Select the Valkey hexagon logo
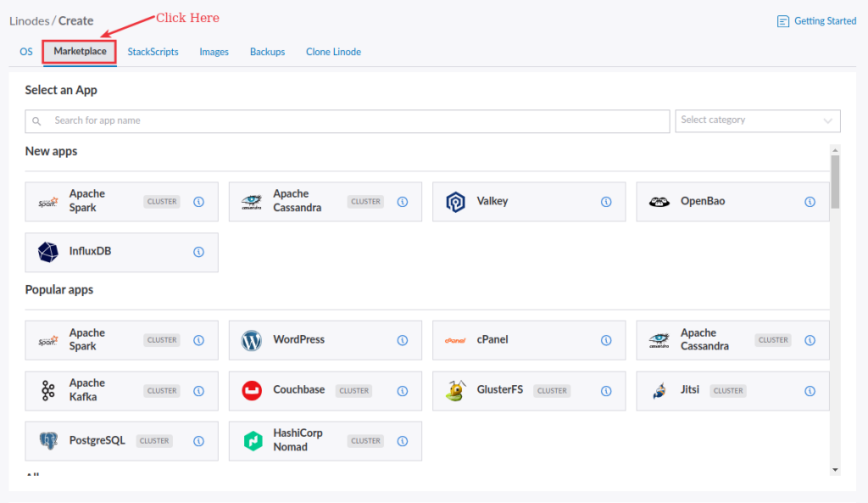Viewport: 868px width, 503px height. pyautogui.click(x=455, y=202)
